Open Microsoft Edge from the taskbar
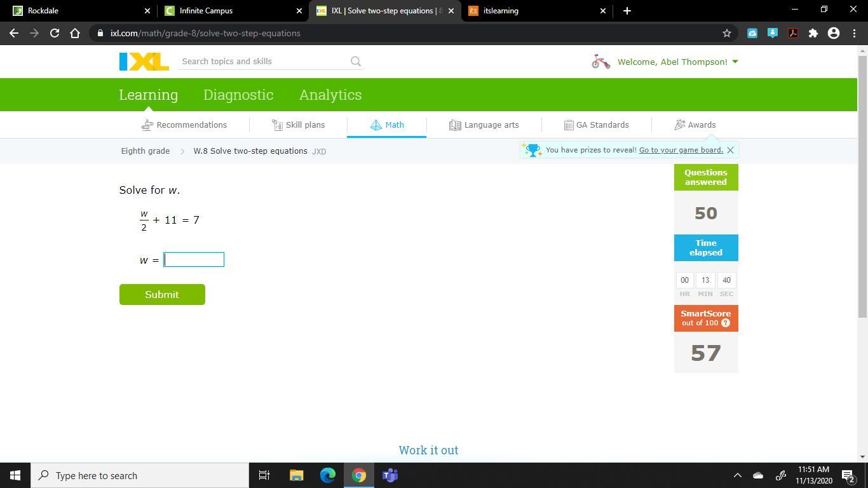 point(328,475)
